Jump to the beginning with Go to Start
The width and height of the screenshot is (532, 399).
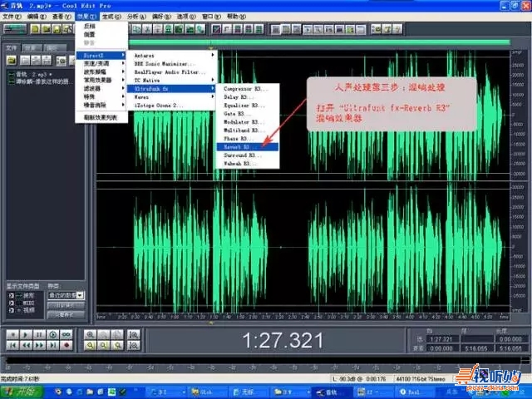coord(12,346)
